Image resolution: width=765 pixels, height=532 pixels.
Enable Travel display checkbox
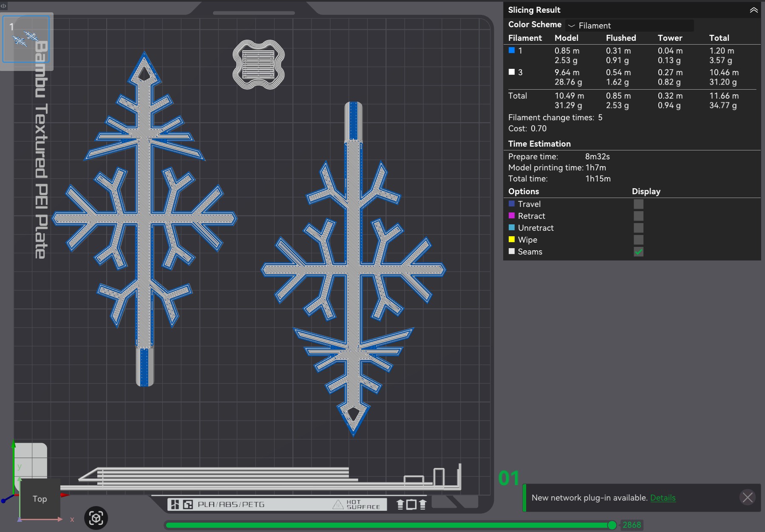[x=638, y=204]
